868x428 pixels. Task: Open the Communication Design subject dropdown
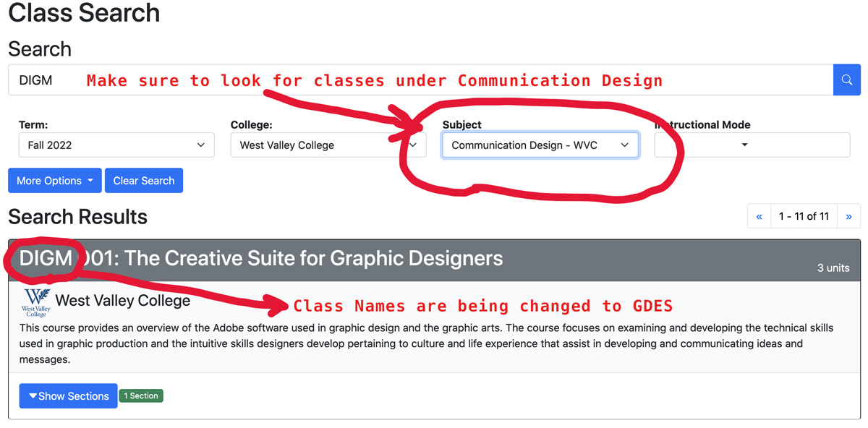(x=540, y=145)
